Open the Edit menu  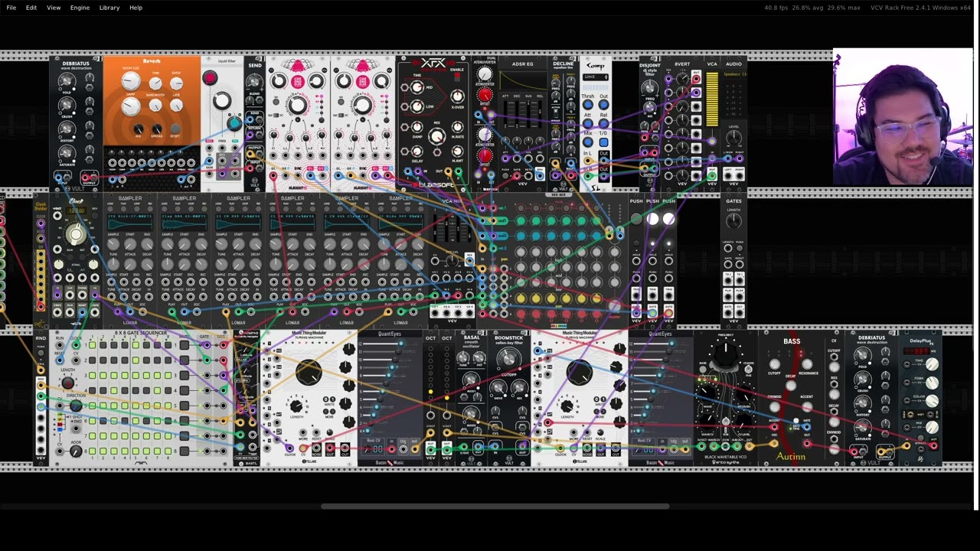pos(31,8)
